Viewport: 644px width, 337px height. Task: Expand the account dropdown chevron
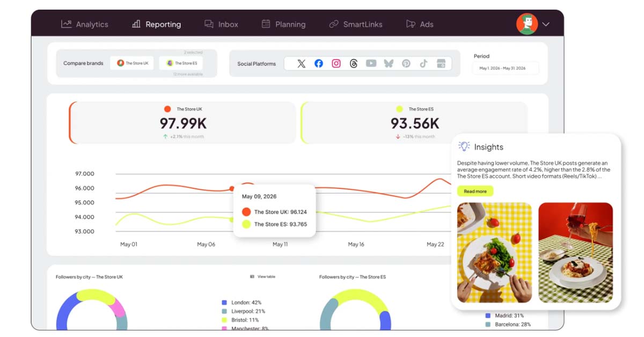pos(546,24)
